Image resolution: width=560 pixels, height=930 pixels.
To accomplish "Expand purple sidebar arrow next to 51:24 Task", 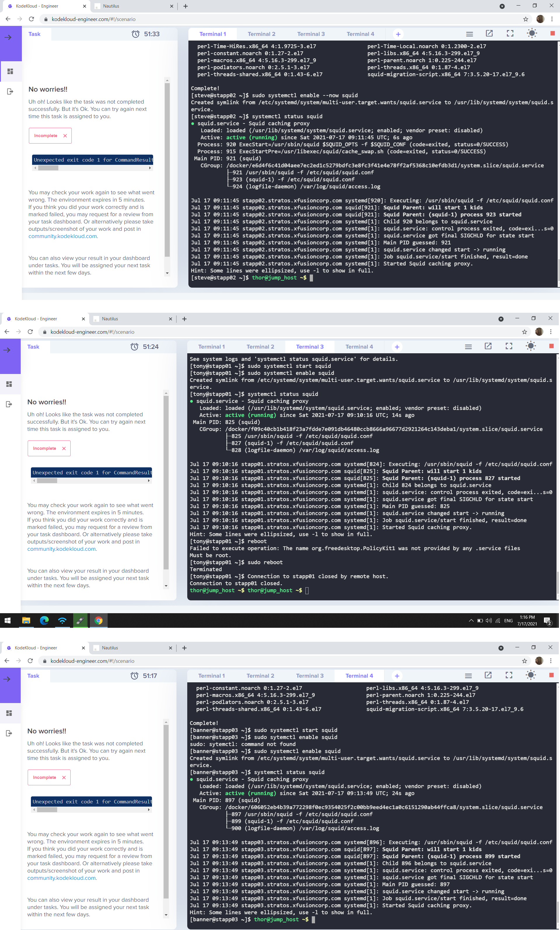I will click(7, 350).
